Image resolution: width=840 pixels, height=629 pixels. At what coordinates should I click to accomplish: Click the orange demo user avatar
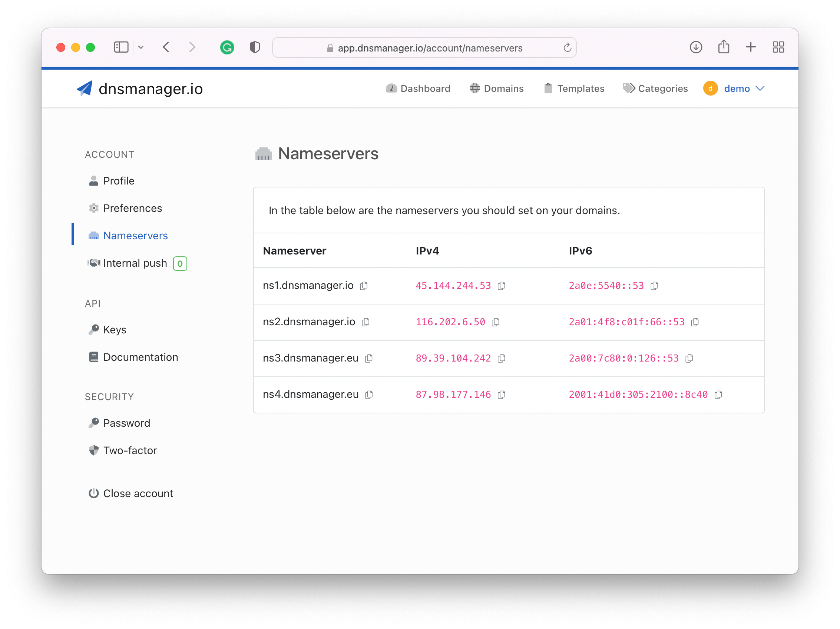coord(710,89)
